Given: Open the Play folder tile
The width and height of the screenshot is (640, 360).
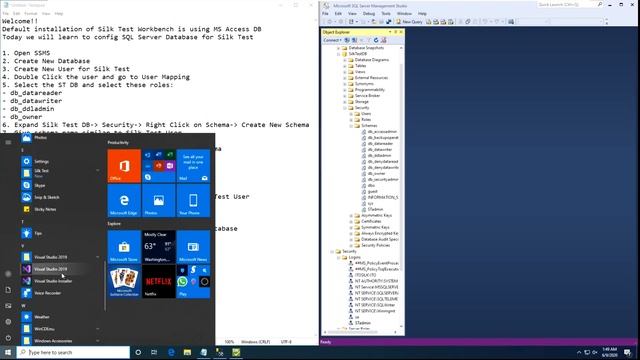Looking at the screenshot, I should 193,281.
